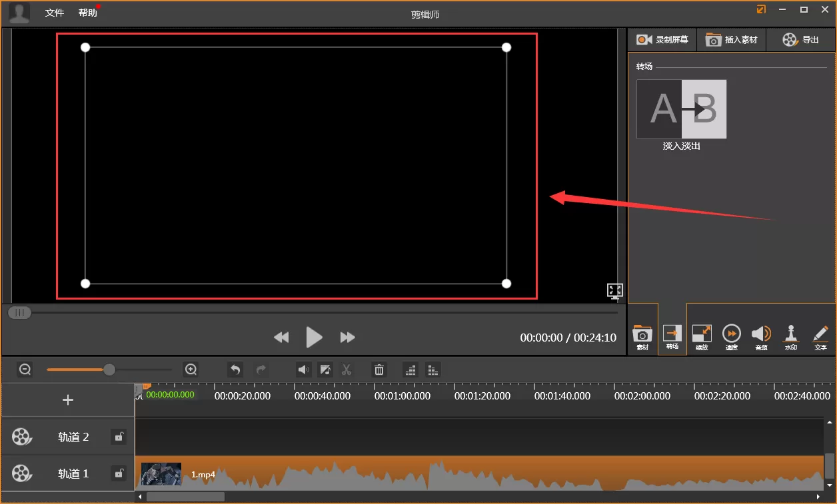
Task: Click the 00:00:00 / 00:24:10 time display
Action: click(x=568, y=338)
